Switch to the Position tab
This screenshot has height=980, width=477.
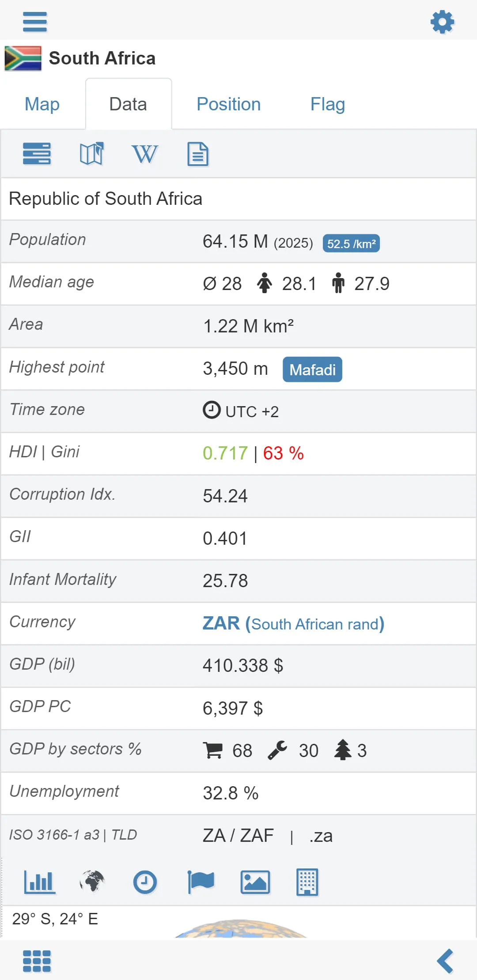pos(228,104)
